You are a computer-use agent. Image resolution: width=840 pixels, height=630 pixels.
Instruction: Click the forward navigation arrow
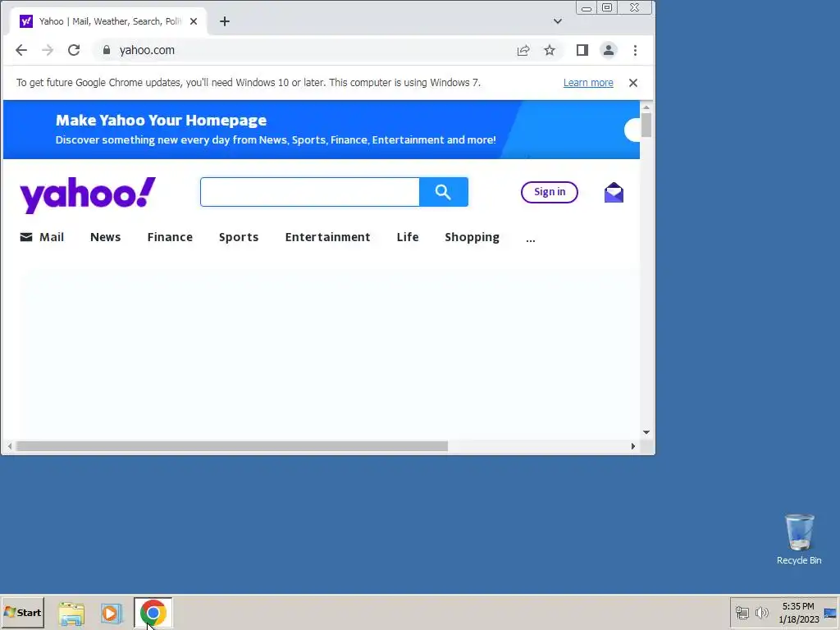tap(48, 50)
